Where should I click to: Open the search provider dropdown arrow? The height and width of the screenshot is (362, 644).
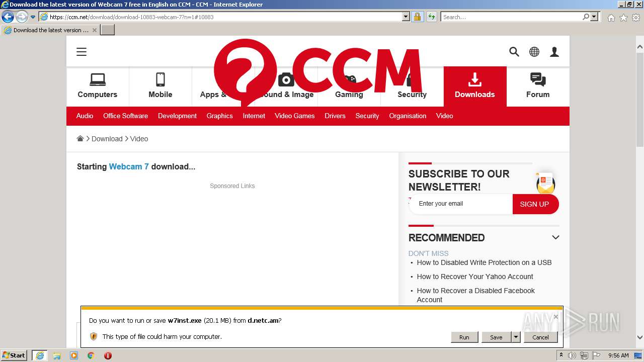point(595,17)
